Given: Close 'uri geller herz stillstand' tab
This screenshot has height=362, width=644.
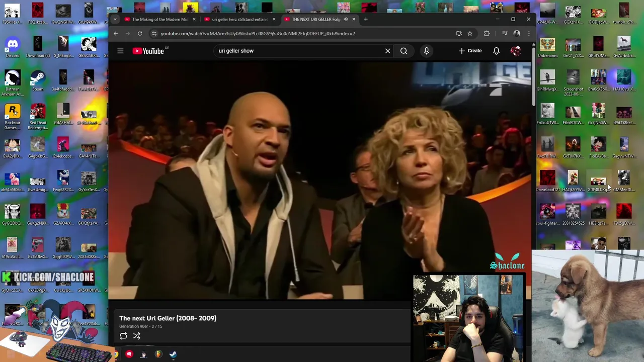Looking at the screenshot, I should point(274,20).
